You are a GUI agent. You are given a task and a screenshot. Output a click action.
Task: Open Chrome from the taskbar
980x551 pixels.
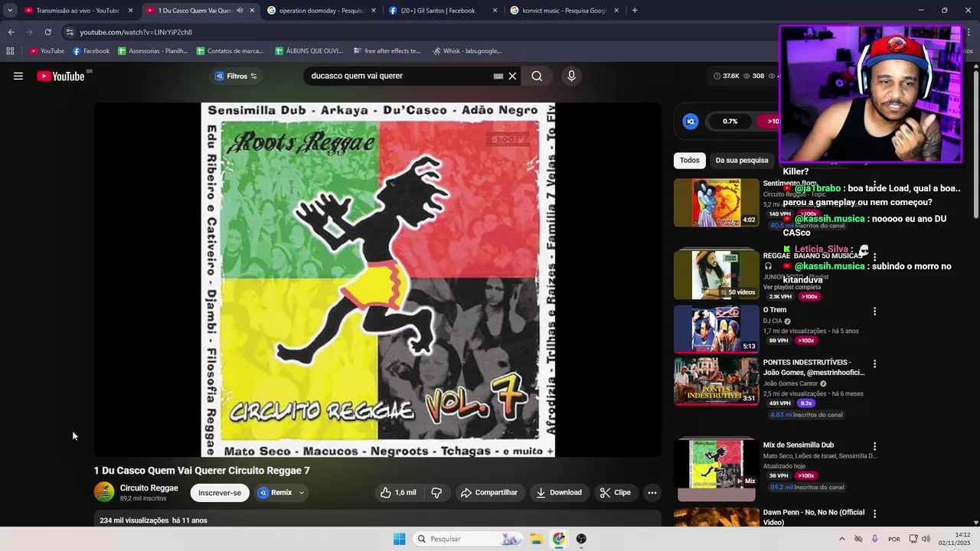559,539
